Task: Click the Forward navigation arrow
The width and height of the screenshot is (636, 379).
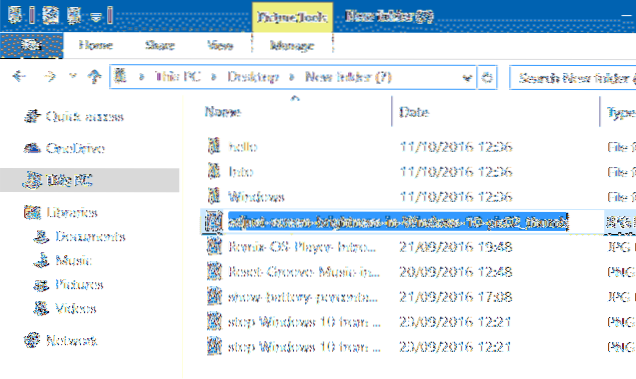Action: point(49,76)
